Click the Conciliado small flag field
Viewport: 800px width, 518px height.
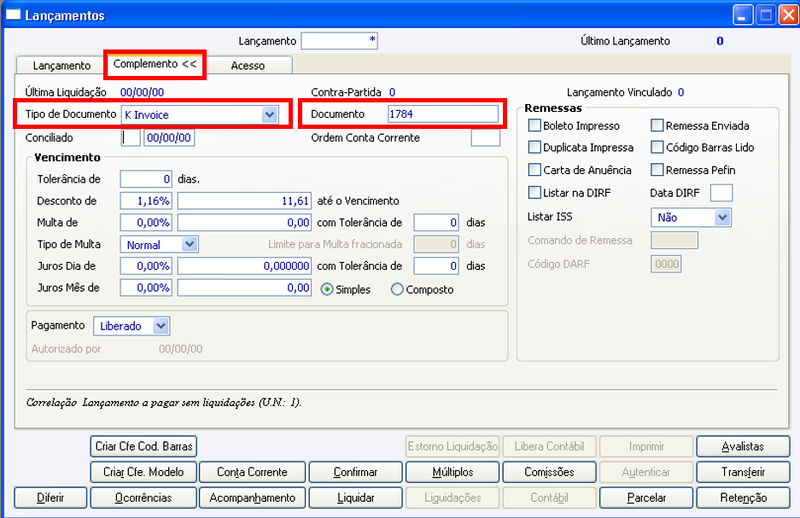click(130, 138)
